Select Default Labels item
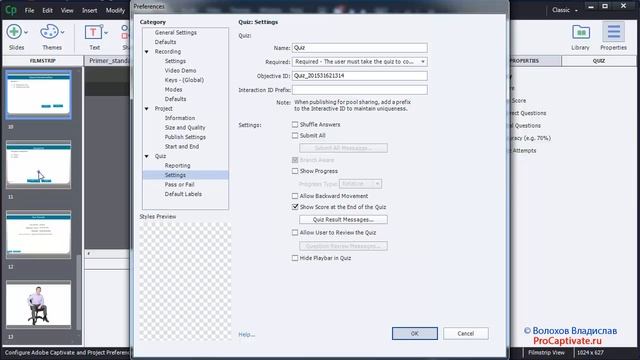640x360 pixels. 183,194
